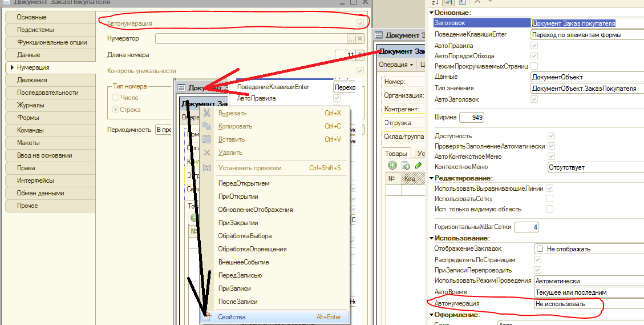
Task: Choose Установить привязки in context menu
Action: 274,168
